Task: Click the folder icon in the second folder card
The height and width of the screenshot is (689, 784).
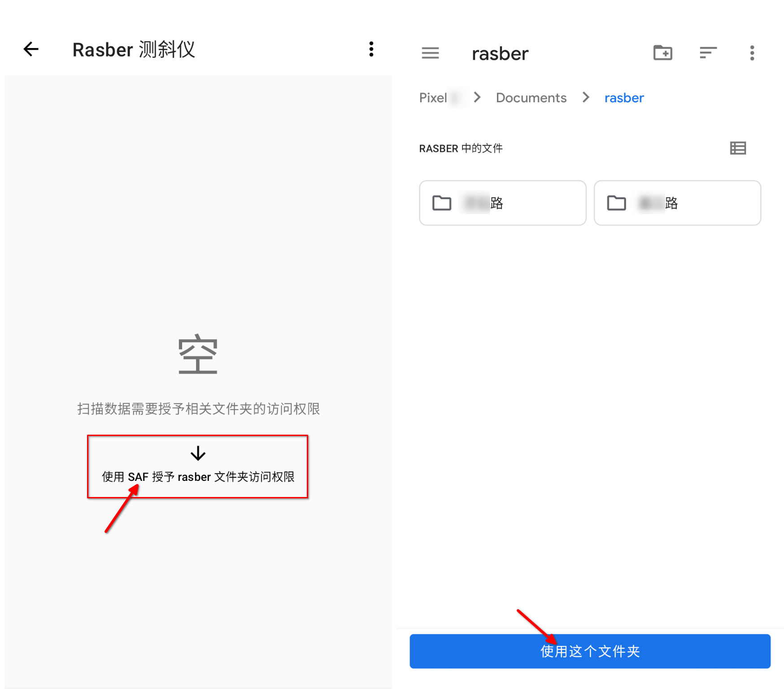Action: (x=616, y=203)
